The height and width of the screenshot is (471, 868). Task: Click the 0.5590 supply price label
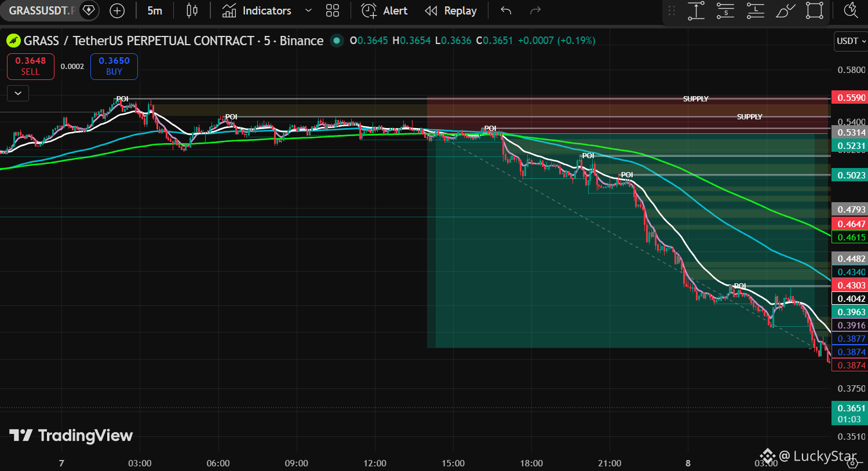pyautogui.click(x=849, y=97)
